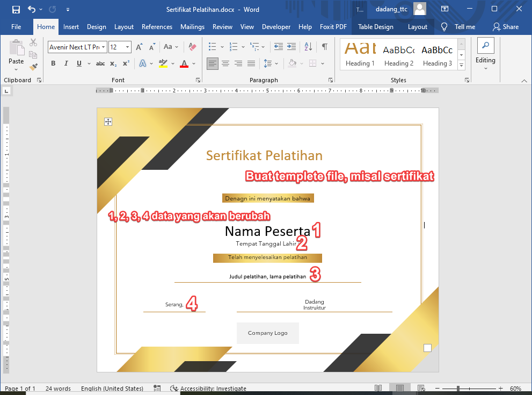Apply italic formatting
This screenshot has width=532, height=395.
pos(65,63)
